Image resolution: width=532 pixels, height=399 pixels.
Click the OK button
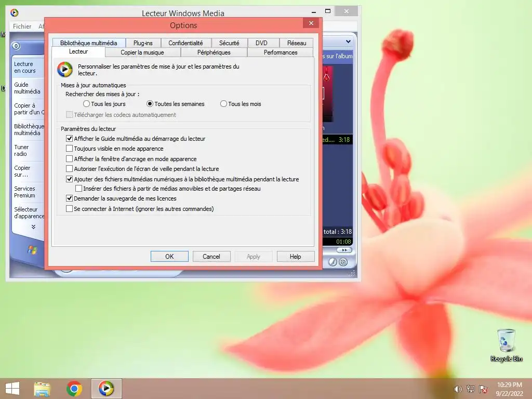169,257
